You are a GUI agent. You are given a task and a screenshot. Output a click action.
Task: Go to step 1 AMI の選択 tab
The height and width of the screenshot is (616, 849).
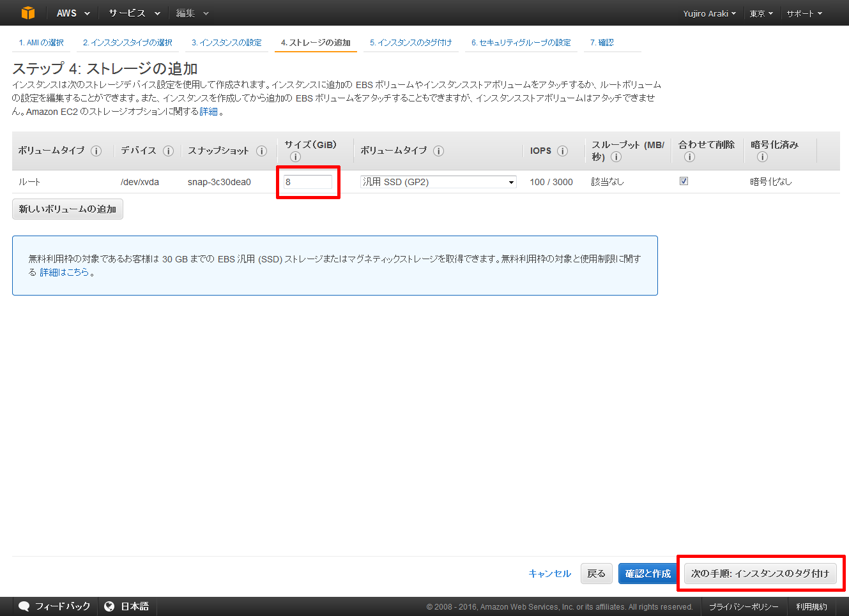click(42, 43)
